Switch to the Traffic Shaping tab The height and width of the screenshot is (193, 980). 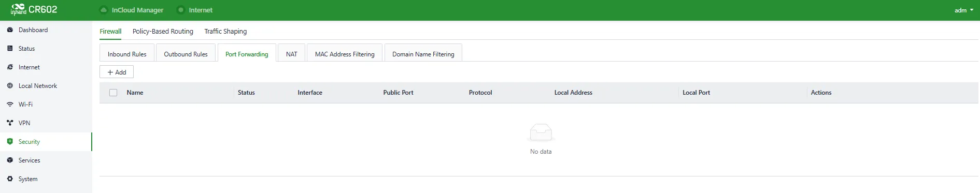225,32
